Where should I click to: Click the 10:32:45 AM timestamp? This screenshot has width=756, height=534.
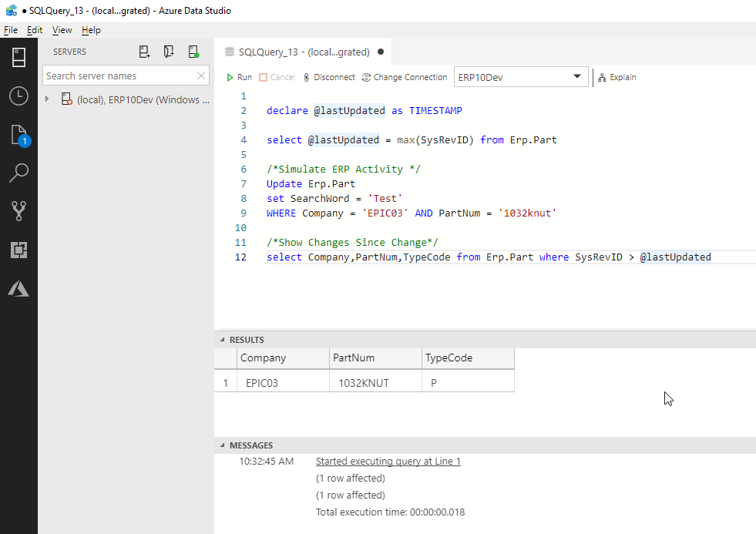[x=266, y=462]
